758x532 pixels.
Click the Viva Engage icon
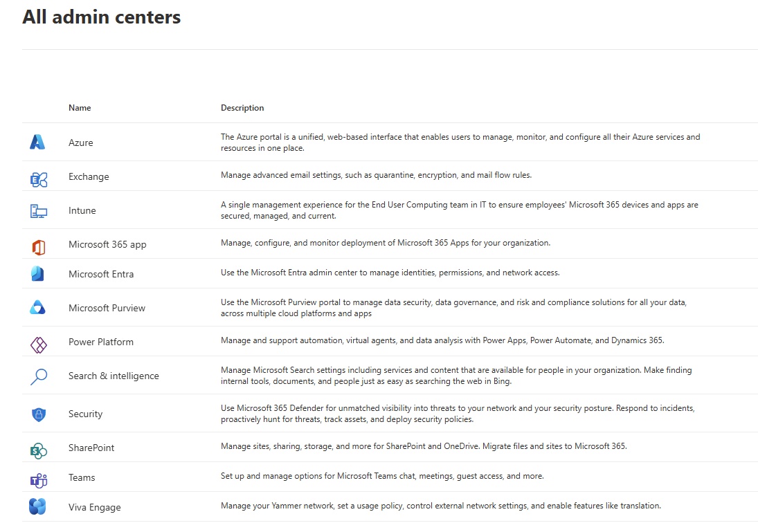pos(37,507)
